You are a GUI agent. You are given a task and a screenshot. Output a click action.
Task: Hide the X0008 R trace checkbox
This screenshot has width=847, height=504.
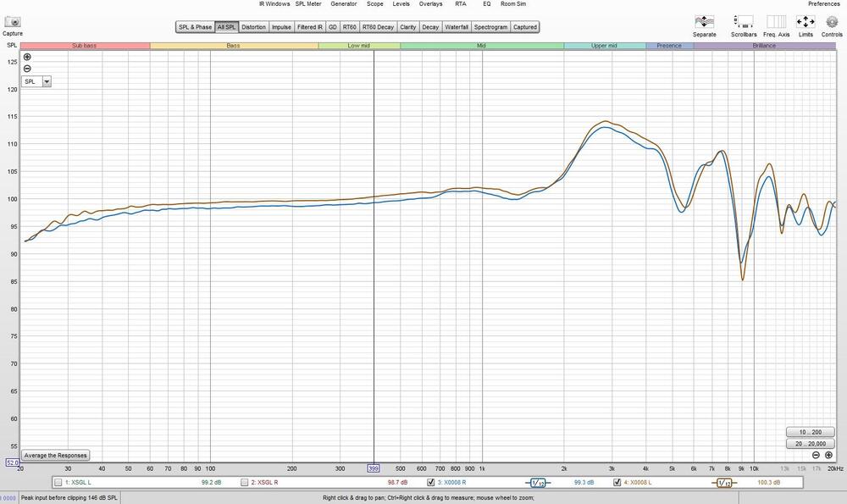(431, 482)
